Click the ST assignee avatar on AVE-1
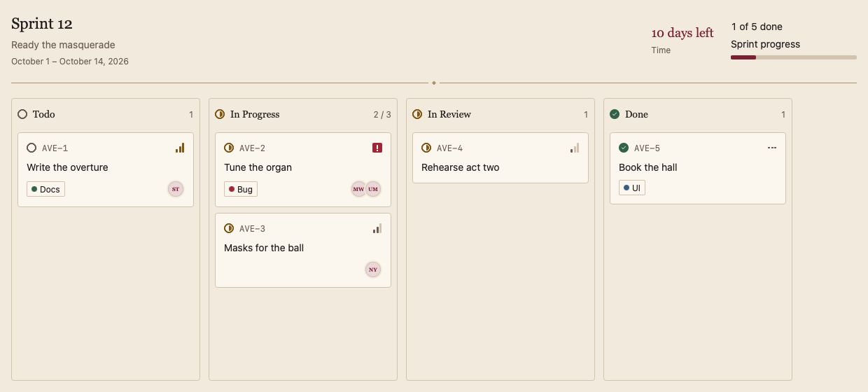 click(x=176, y=189)
